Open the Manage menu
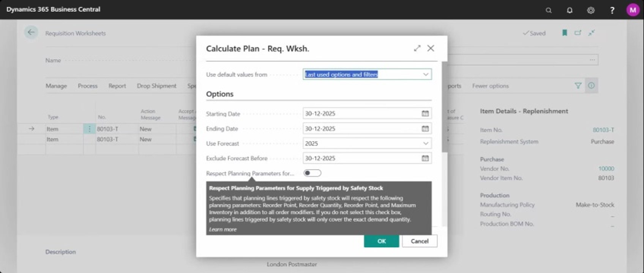This screenshot has height=273, width=644. (x=56, y=86)
